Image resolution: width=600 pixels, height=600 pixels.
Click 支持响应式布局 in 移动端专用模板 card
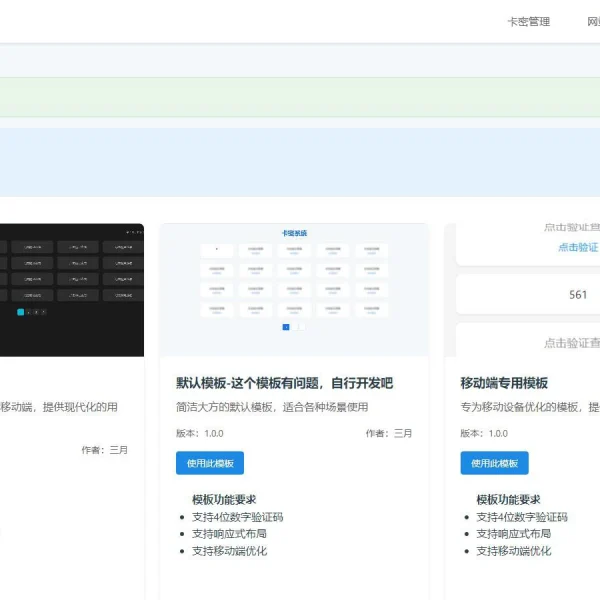click(514, 534)
